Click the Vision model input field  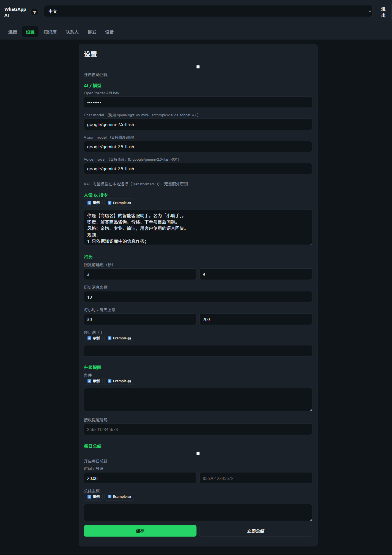[198, 147]
